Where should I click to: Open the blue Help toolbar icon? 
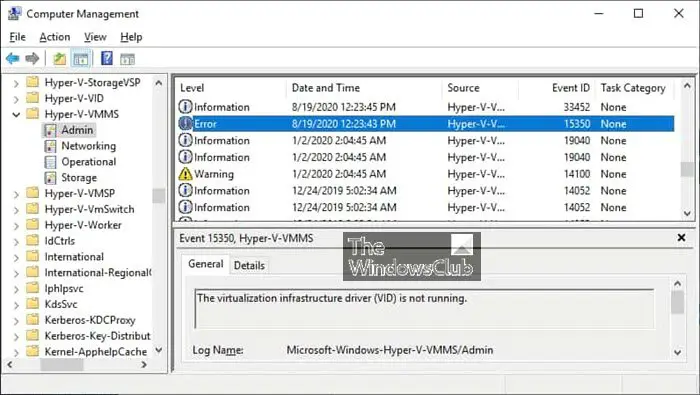coord(107,58)
